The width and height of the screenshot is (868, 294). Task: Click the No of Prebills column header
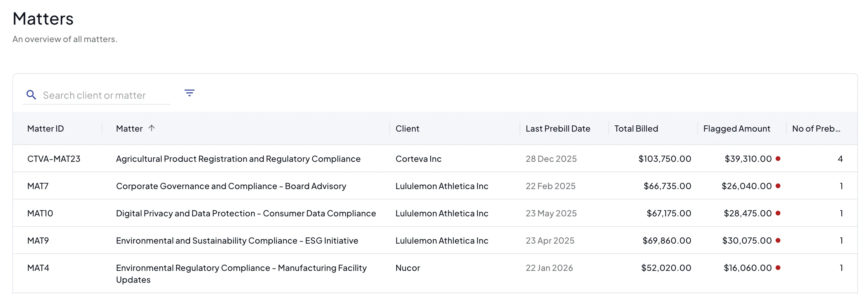(816, 128)
